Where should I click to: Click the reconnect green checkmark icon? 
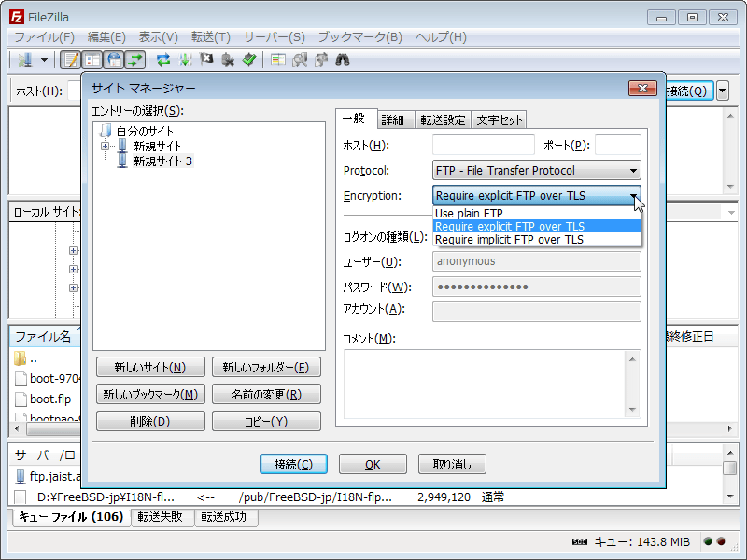[249, 60]
